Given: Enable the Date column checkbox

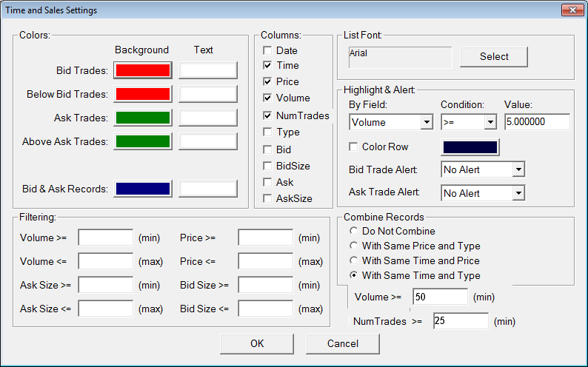Looking at the screenshot, I should tap(267, 50).
